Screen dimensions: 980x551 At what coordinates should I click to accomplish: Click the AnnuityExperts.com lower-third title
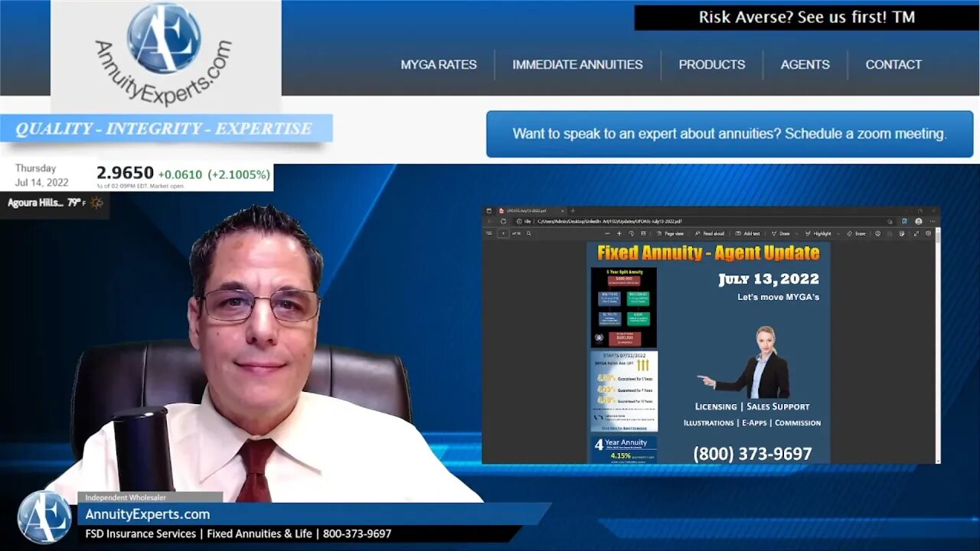(x=148, y=514)
